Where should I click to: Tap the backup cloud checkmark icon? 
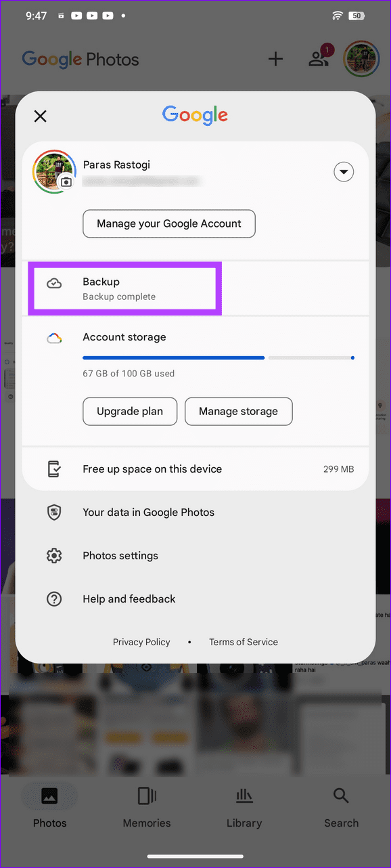54,284
